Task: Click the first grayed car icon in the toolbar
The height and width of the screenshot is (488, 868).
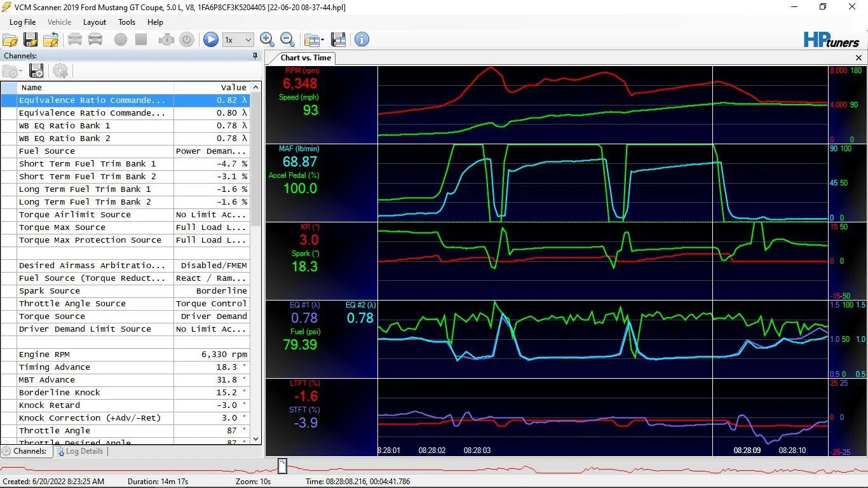Action: 75,39
